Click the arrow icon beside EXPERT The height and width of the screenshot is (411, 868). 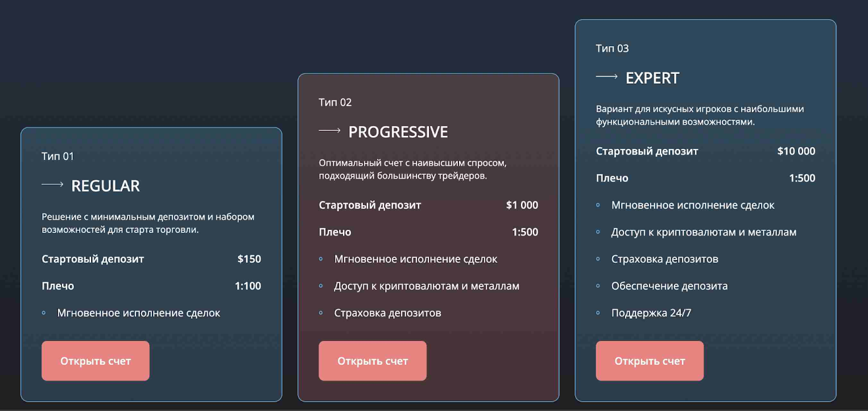(607, 77)
